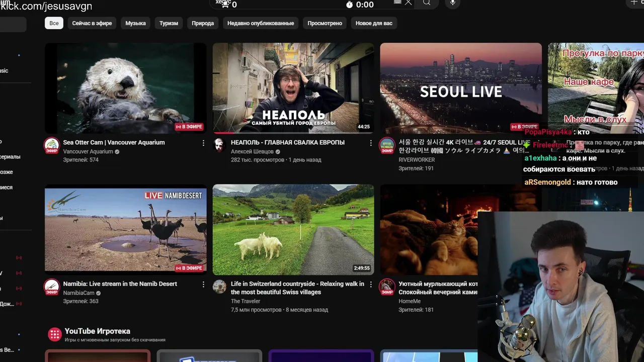The height and width of the screenshot is (362, 644).
Task: Go to Алексей Шевцов channel name link
Action: pyautogui.click(x=252, y=151)
